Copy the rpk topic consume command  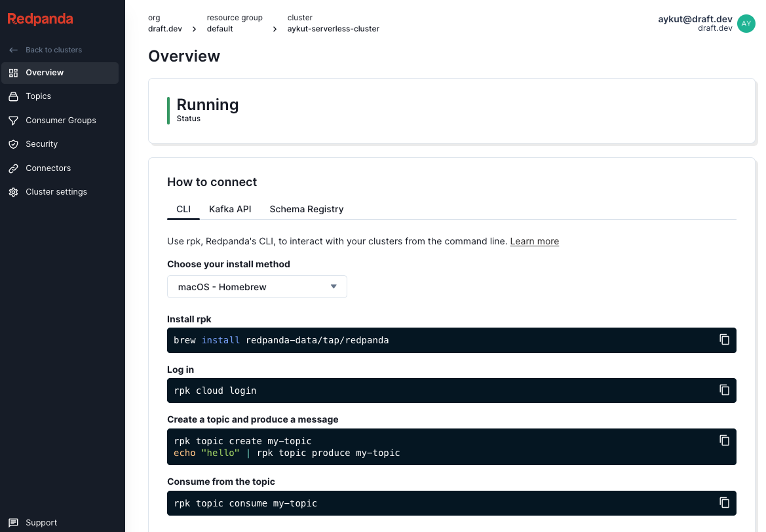pyautogui.click(x=724, y=503)
